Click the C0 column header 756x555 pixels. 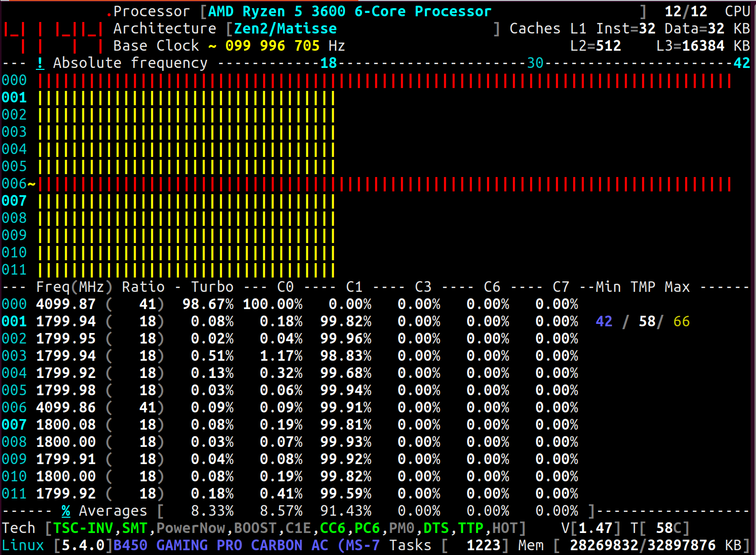tap(285, 287)
